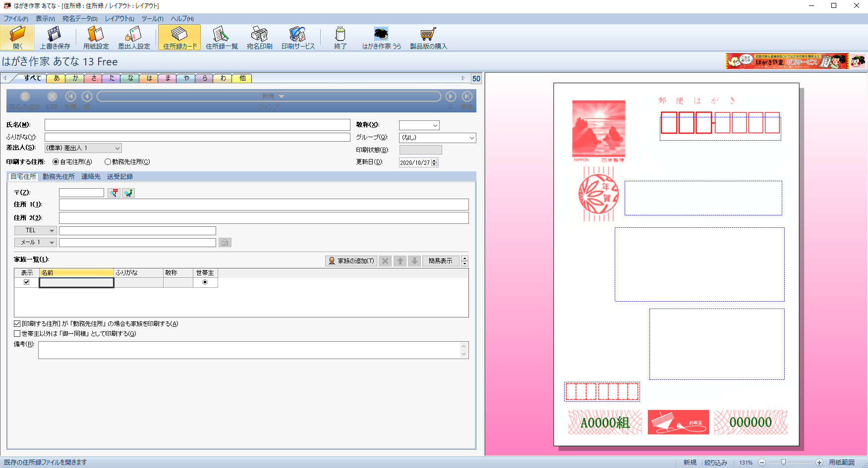Click the 簡易表示 button
This screenshot has height=468, width=868.
[440, 261]
